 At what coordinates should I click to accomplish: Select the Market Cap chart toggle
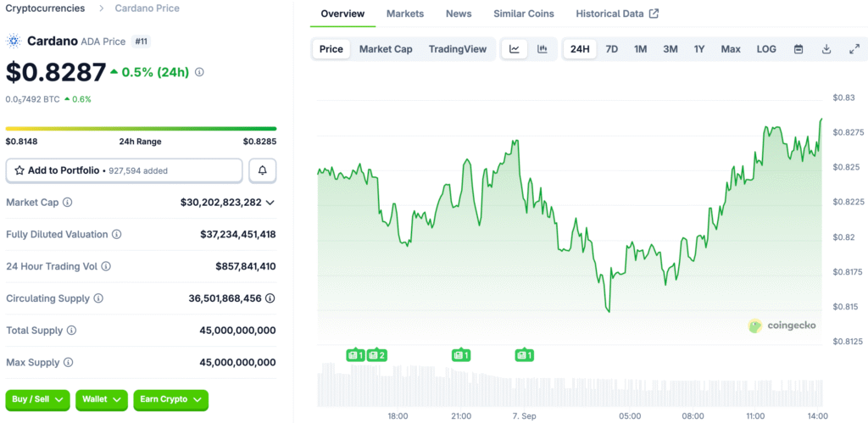click(386, 49)
